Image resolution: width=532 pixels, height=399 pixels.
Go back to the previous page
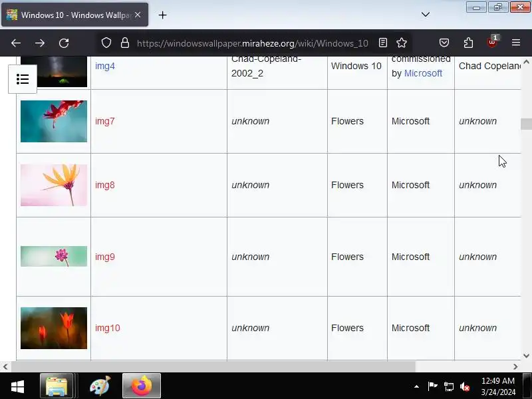[x=16, y=43]
